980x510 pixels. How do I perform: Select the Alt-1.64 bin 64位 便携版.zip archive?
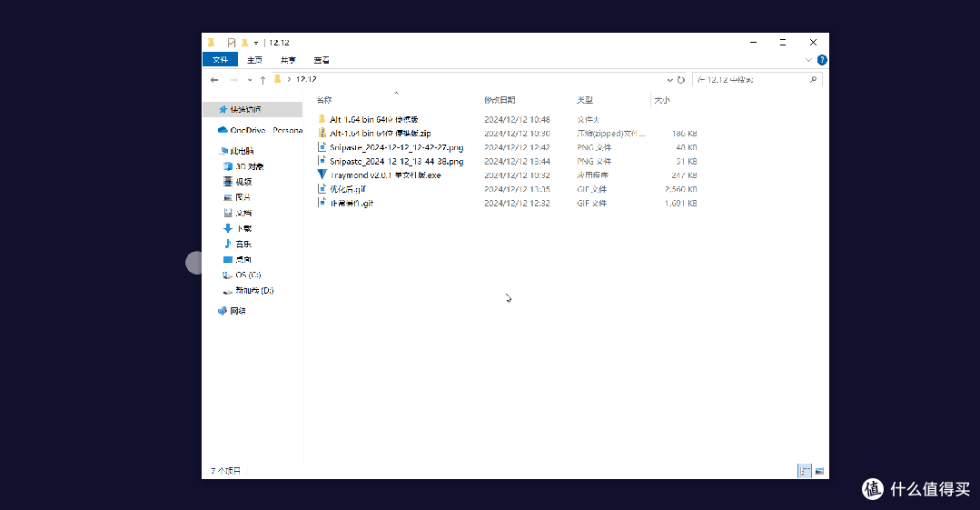click(x=374, y=134)
